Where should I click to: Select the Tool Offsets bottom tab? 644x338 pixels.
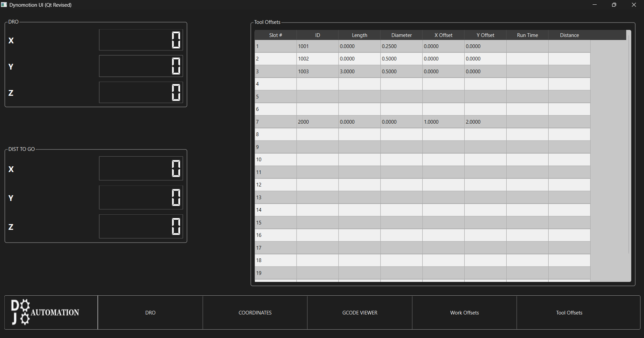(569, 312)
